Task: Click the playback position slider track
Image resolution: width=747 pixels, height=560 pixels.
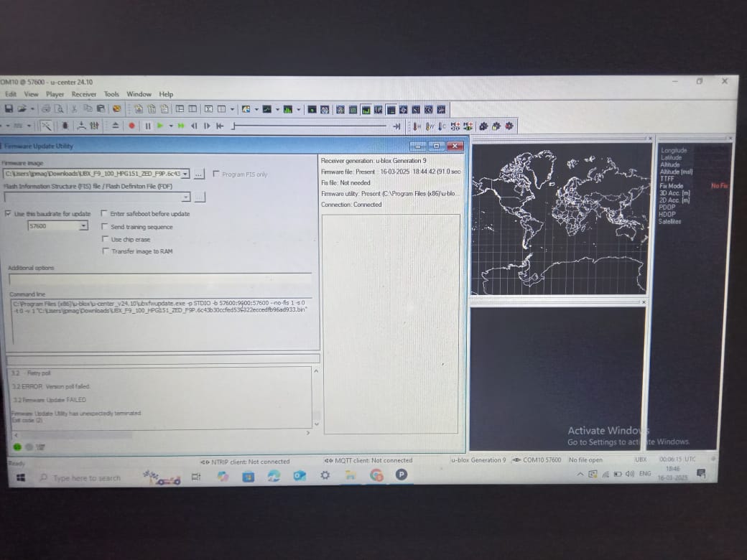Action: click(x=310, y=126)
